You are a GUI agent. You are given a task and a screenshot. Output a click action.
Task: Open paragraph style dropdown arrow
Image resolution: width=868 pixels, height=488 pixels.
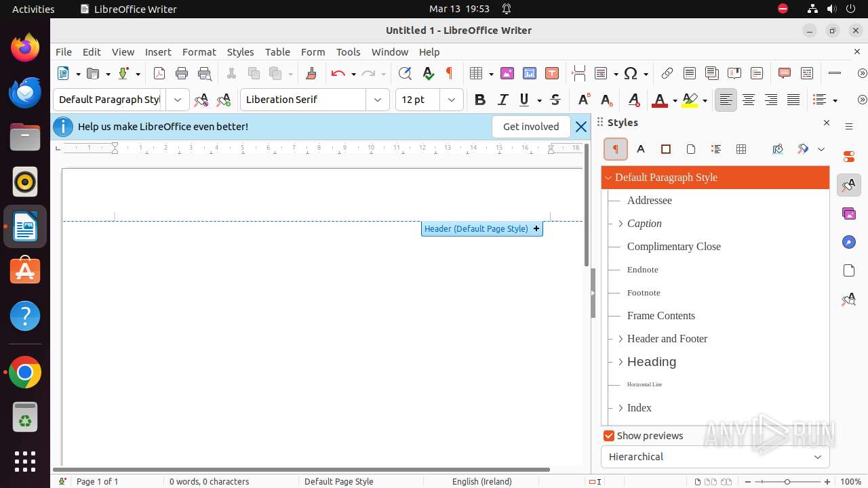pyautogui.click(x=178, y=100)
